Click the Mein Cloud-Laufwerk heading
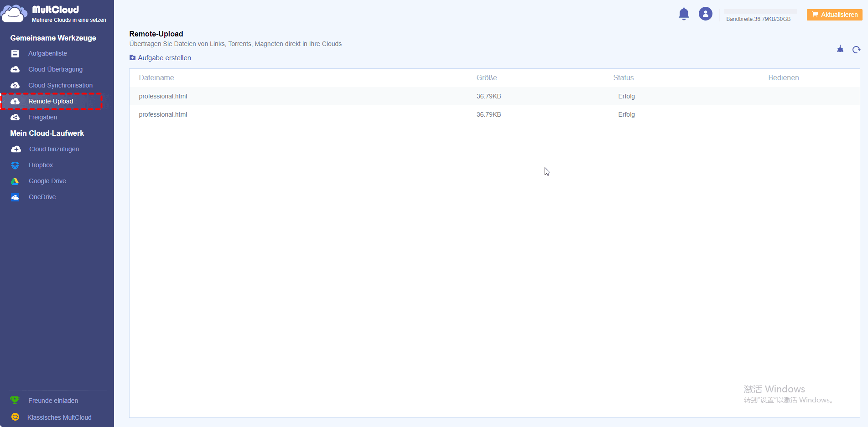Image resolution: width=868 pixels, height=427 pixels. [x=47, y=133]
